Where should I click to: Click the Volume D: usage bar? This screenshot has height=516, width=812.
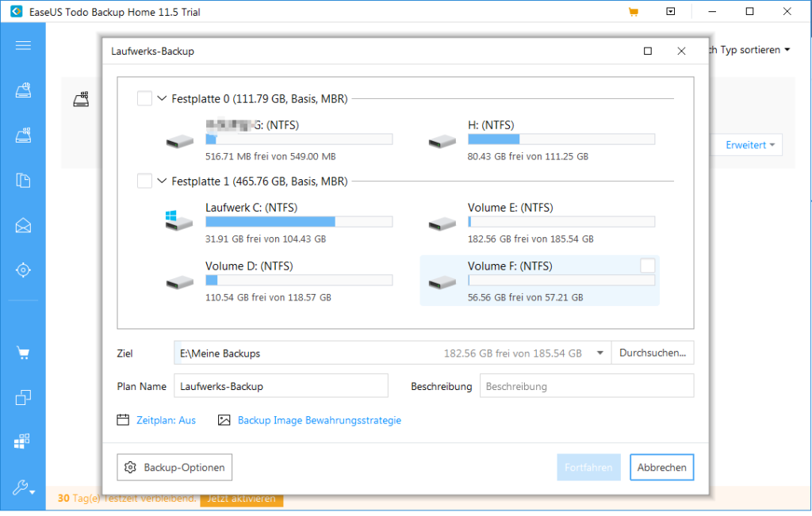pos(299,281)
